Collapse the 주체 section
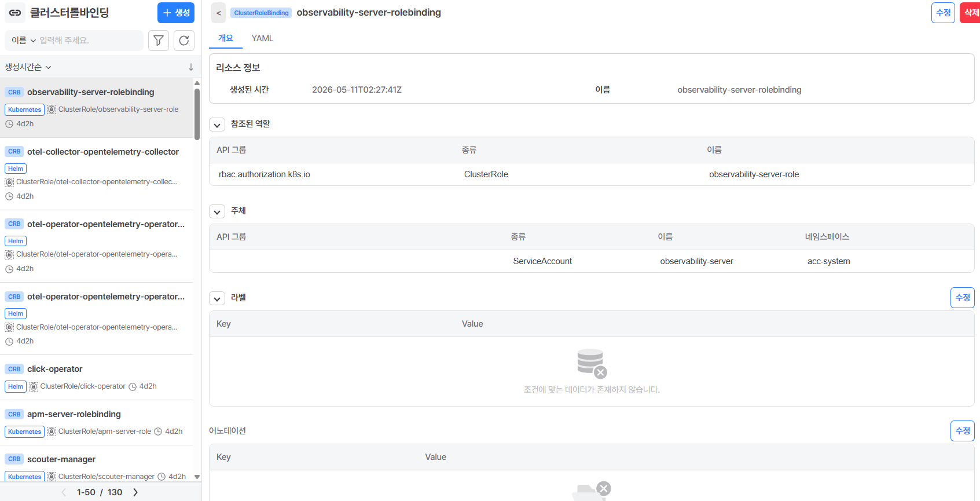 [x=217, y=211]
